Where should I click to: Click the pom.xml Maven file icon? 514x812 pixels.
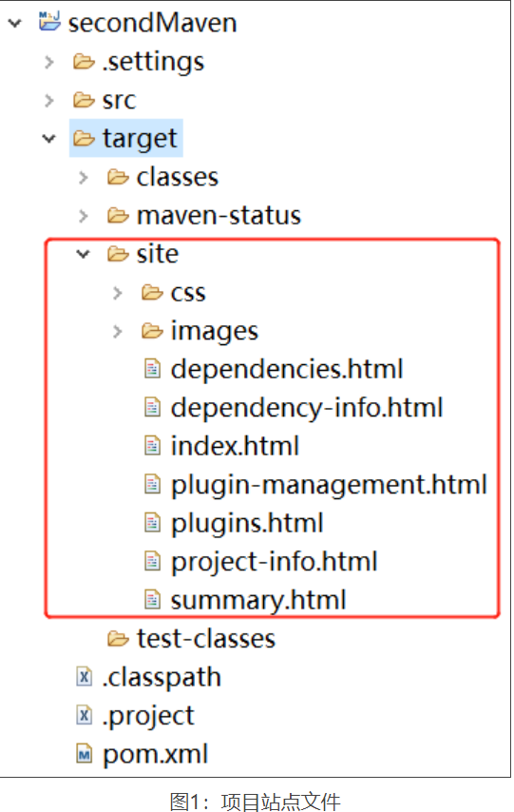click(84, 753)
